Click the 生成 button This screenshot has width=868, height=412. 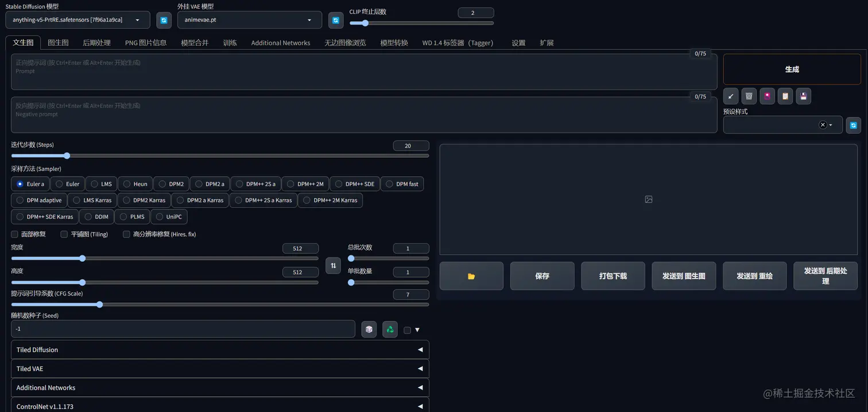tap(792, 69)
